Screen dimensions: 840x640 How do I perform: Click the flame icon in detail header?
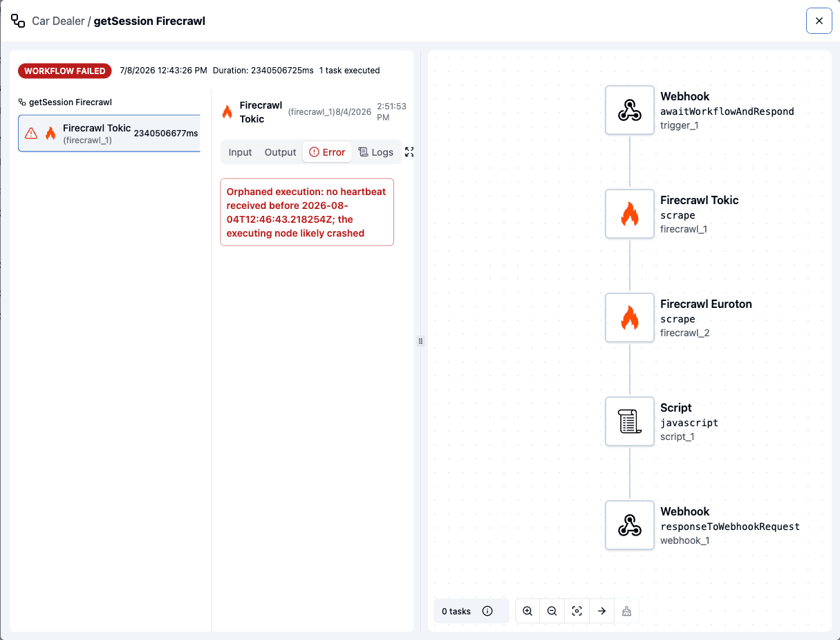(x=227, y=111)
